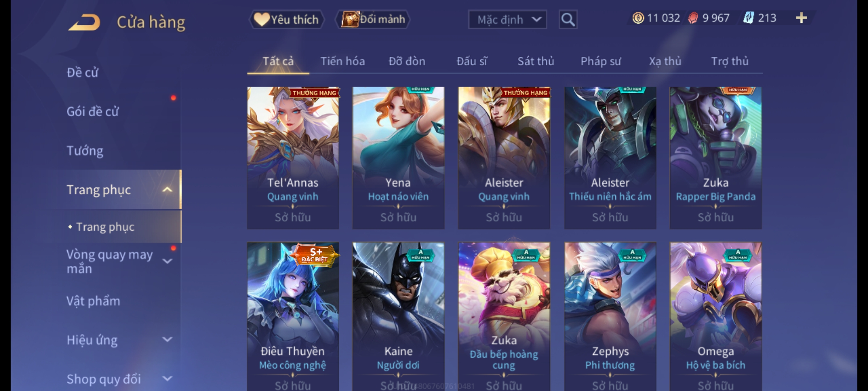Screen dimensions: 868x391
Task: Select the Điêu Thuyền Mèo công nghệ skin
Action: click(293, 316)
